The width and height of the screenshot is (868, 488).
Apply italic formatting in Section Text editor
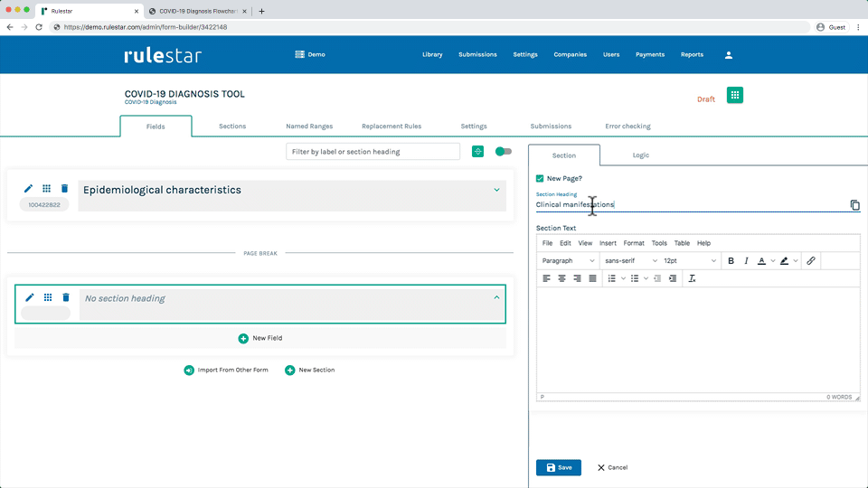(x=746, y=260)
